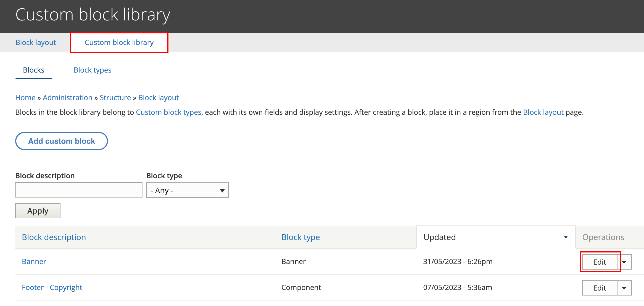Click the Apply filter button

[38, 211]
